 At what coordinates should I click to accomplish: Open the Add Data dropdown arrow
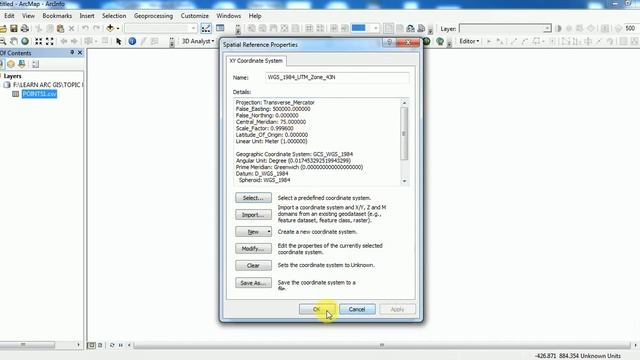(x=118, y=28)
